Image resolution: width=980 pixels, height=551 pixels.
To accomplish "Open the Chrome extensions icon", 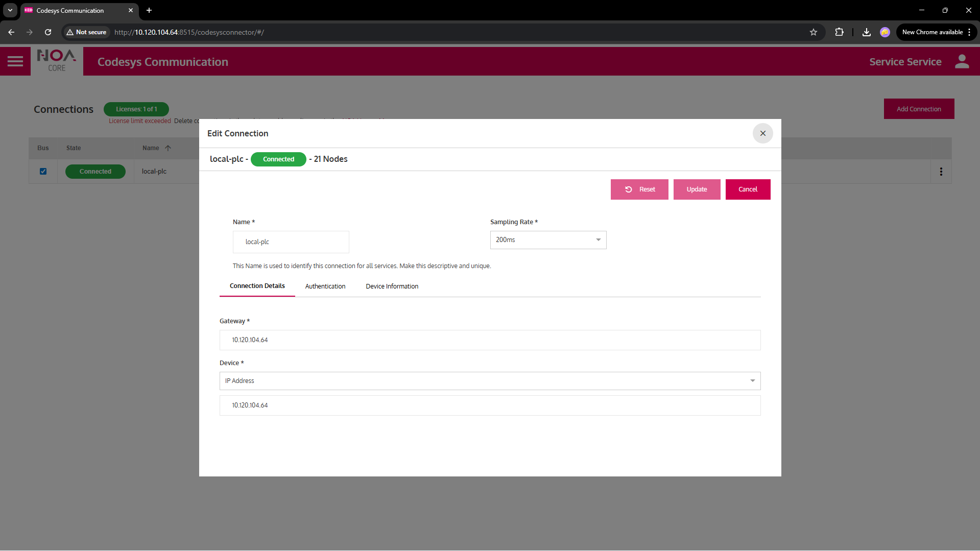I will (839, 32).
